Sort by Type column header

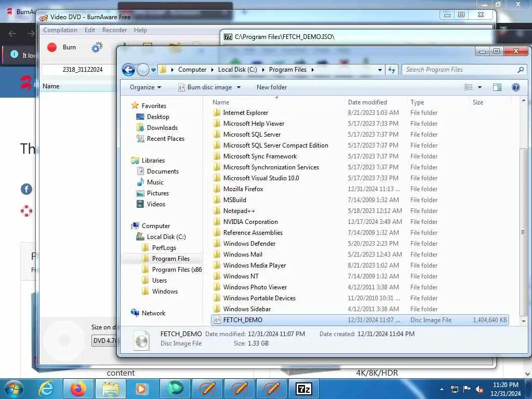click(x=417, y=102)
